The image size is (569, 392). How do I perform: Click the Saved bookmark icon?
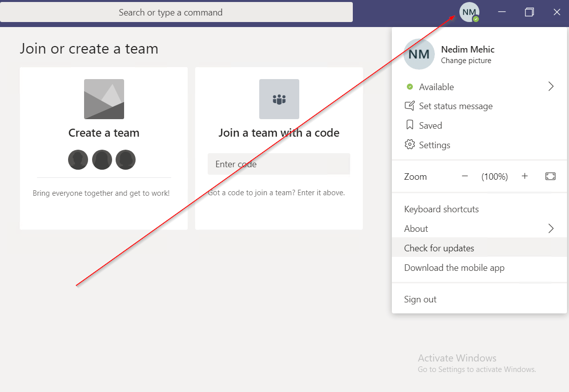pos(409,126)
